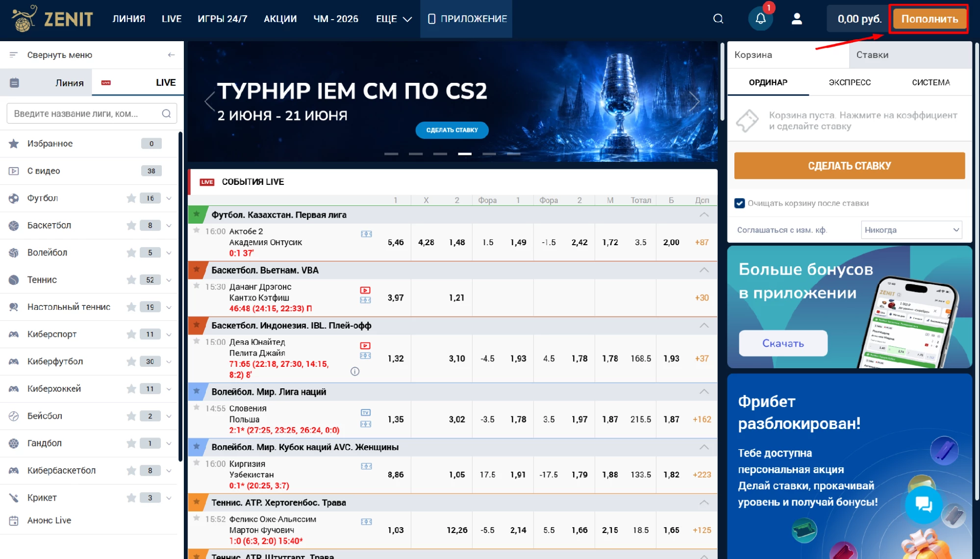Select odds 5,46 for Актобе 2 win
The height and width of the screenshot is (559, 980).
tap(396, 242)
